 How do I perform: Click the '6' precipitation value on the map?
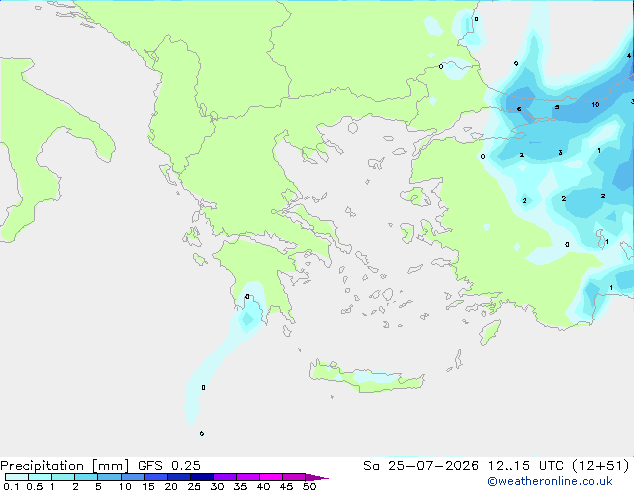(519, 109)
